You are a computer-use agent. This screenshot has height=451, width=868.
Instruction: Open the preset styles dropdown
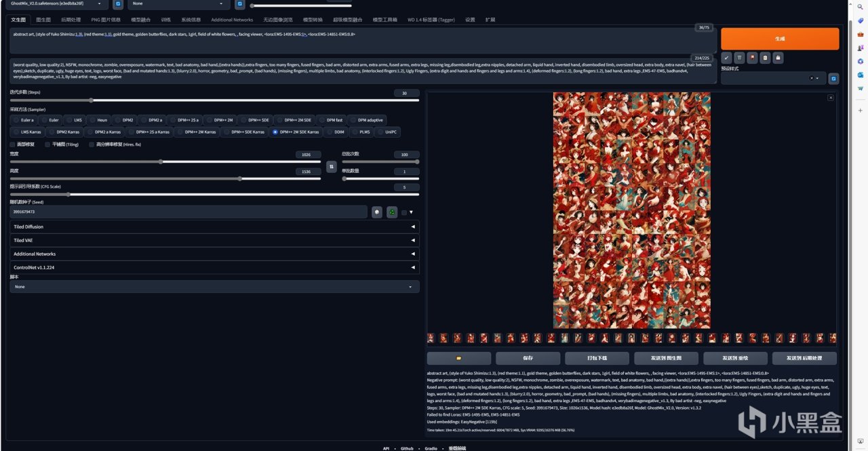[x=773, y=78]
